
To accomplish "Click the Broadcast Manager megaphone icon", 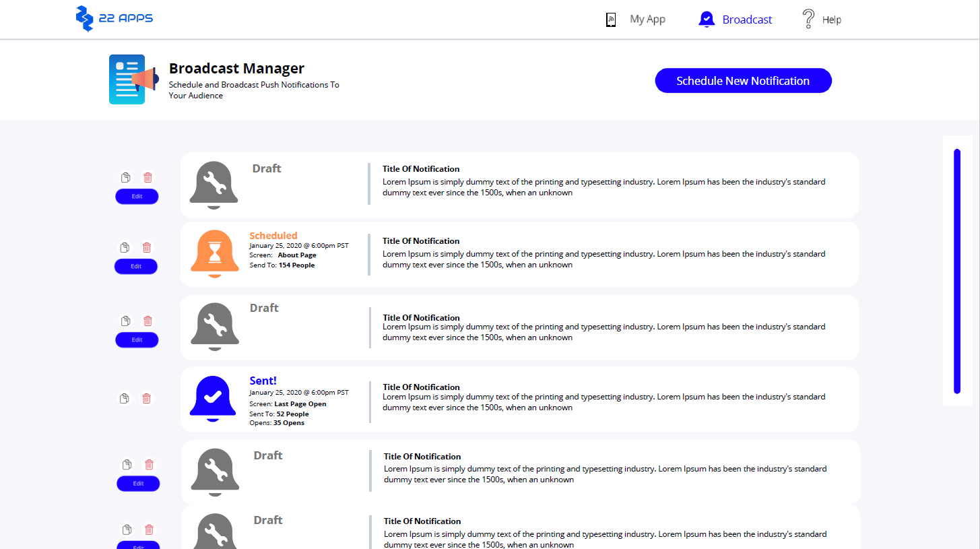I will 133,79.
